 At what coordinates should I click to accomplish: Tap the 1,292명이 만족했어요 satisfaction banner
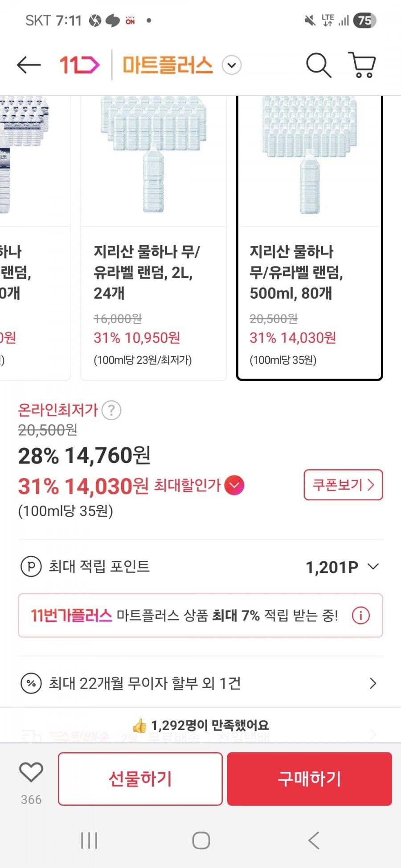(x=200, y=726)
